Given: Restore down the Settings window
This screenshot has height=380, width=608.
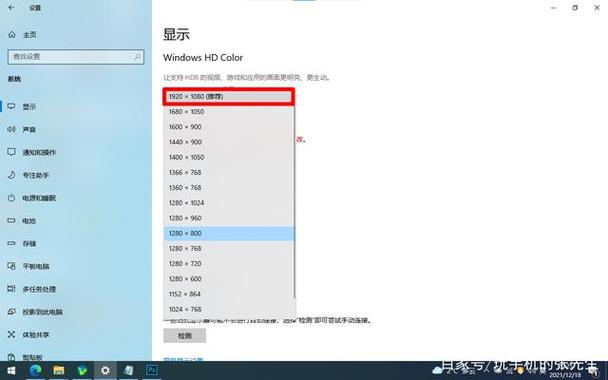Looking at the screenshot, I should pos(575,8).
